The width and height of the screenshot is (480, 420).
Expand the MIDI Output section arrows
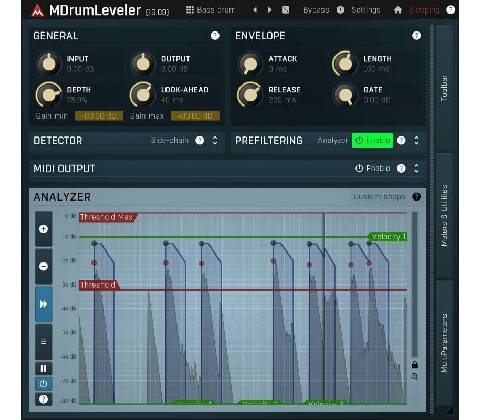click(416, 168)
